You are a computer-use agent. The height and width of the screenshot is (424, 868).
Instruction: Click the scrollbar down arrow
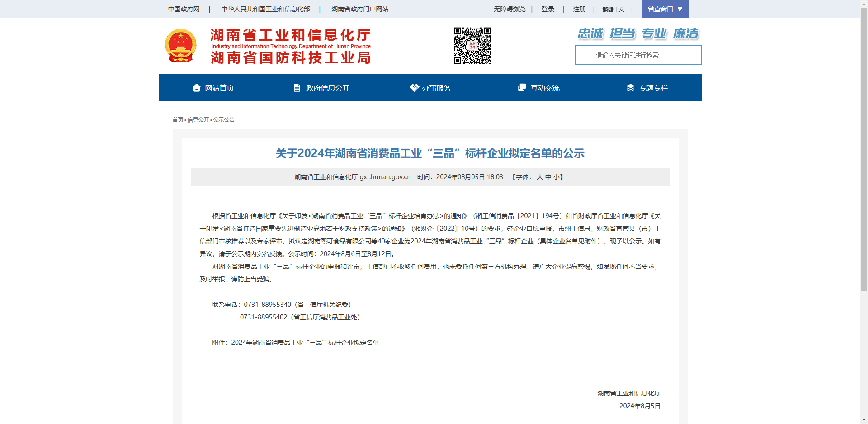click(864, 420)
